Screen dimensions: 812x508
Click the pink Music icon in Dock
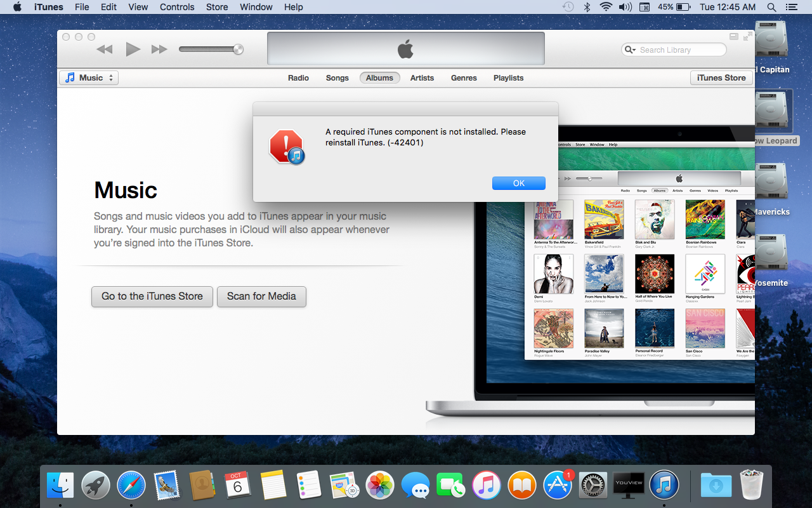[487, 486]
